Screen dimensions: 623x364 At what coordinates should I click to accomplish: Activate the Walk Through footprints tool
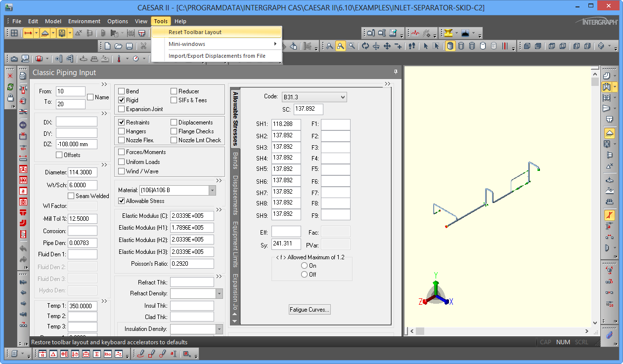[411, 46]
